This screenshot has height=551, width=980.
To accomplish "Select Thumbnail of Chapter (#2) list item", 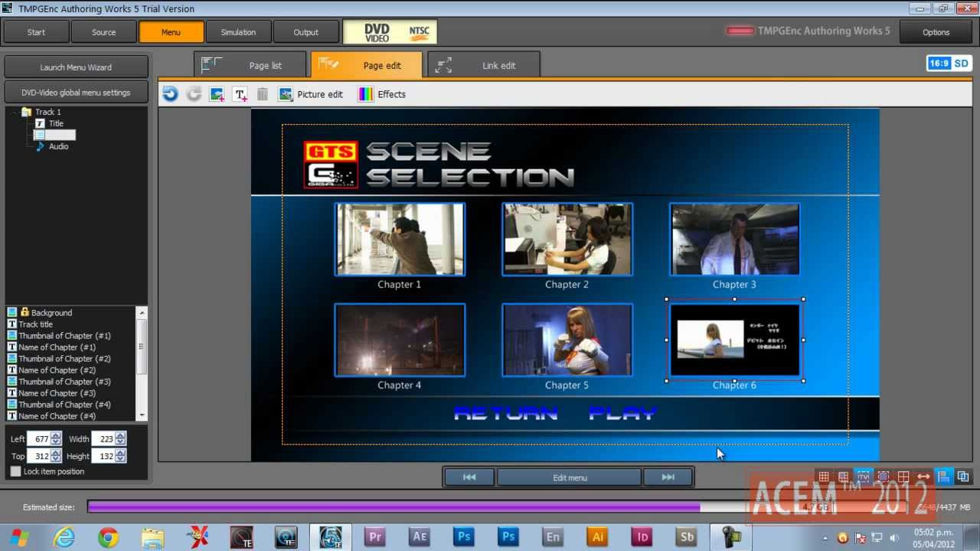I will pos(64,358).
